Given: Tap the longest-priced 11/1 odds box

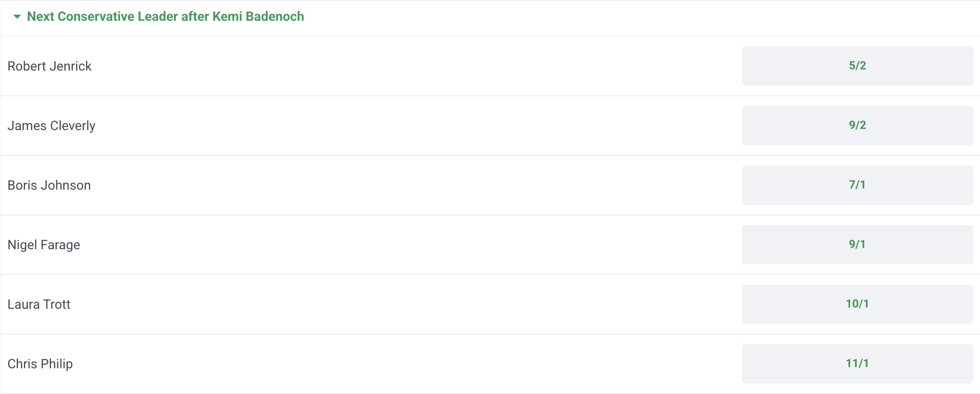Looking at the screenshot, I should click(x=857, y=364).
